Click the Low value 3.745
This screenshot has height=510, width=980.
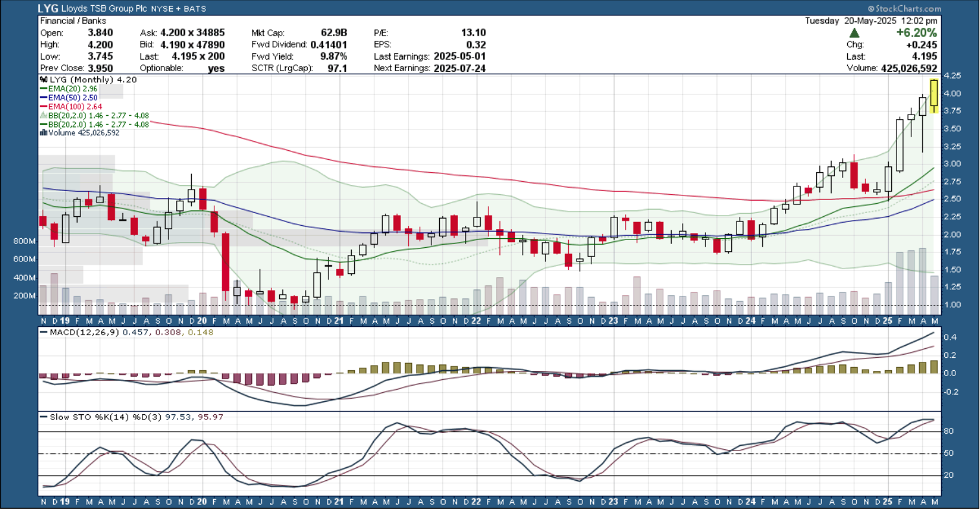click(100, 56)
